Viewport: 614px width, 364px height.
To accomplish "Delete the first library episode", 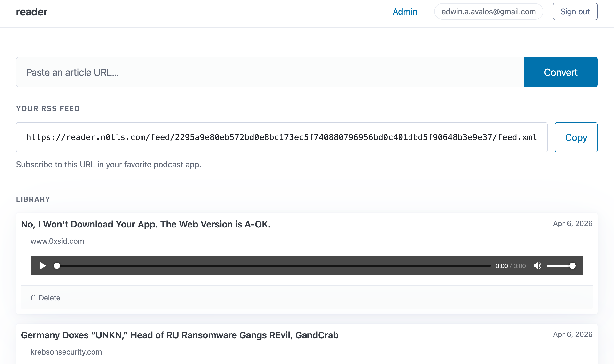I will (45, 297).
